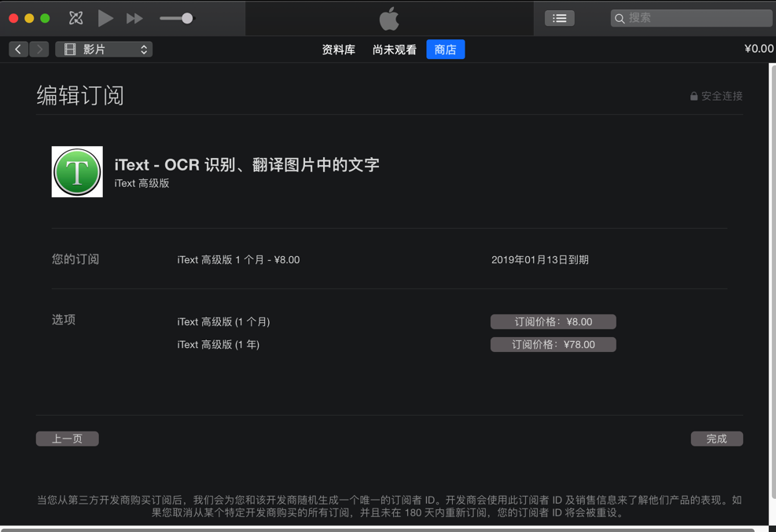Click the current subscription 1 个月 - ¥8.00 text
The width and height of the screenshot is (776, 532).
tap(238, 259)
